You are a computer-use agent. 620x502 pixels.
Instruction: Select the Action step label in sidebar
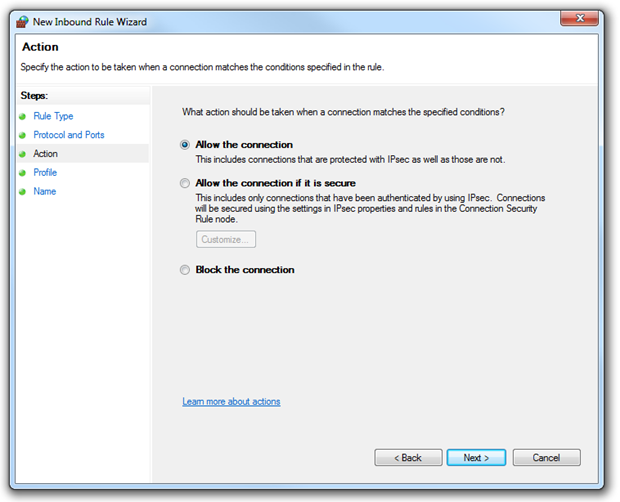pyautogui.click(x=45, y=154)
